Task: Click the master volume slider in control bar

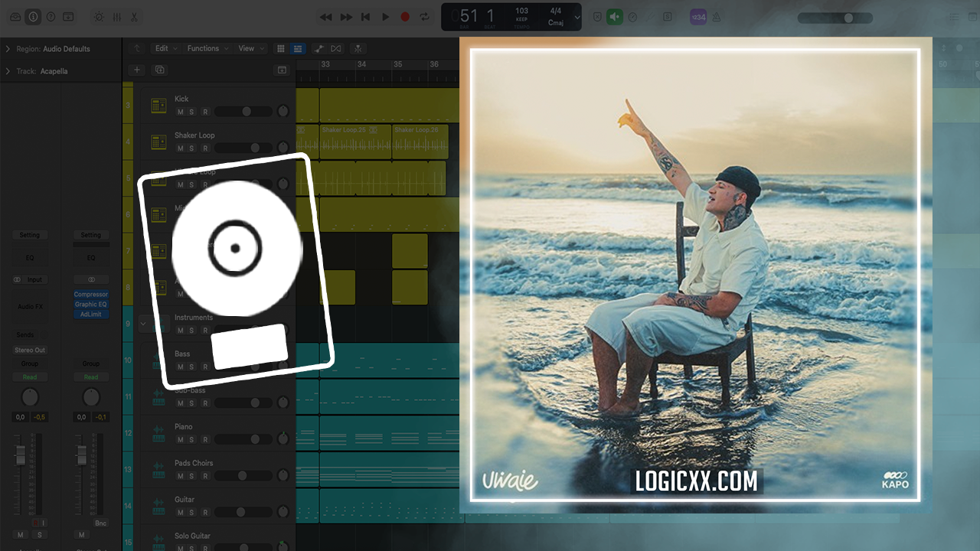Action: (x=836, y=18)
